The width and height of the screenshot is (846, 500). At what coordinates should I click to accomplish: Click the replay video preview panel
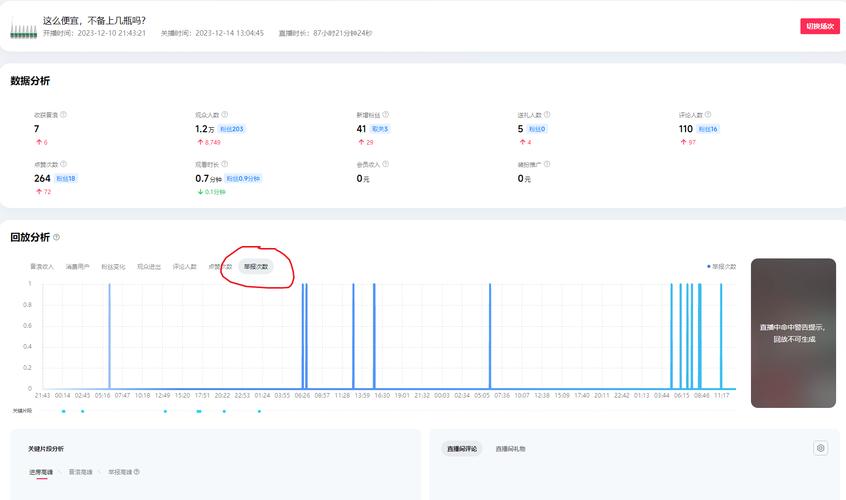pos(793,333)
